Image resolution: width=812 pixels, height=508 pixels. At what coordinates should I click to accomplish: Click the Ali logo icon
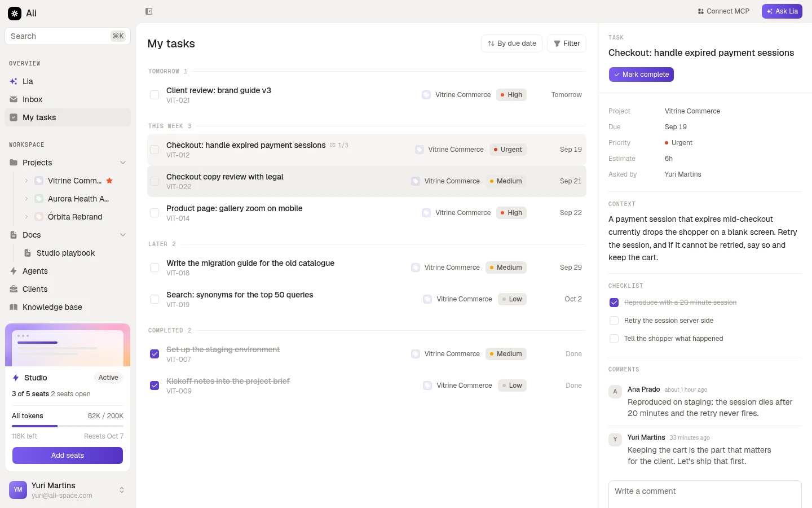15,13
